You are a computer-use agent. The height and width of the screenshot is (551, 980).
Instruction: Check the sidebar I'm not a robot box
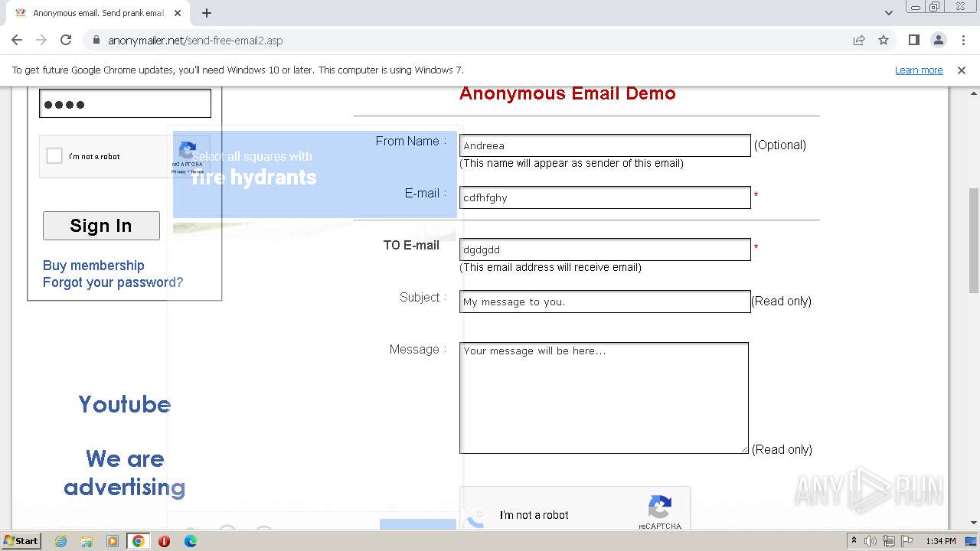point(54,156)
